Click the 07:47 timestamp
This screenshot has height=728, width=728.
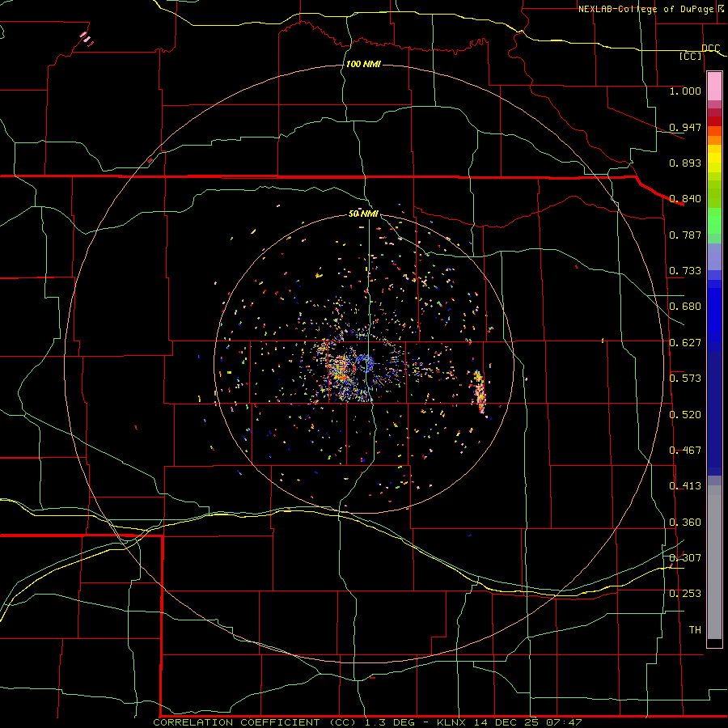[x=564, y=722]
